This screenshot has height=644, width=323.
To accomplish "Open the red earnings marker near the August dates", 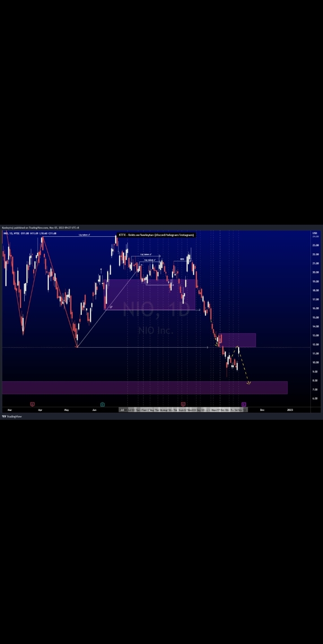I will pos(183,405).
